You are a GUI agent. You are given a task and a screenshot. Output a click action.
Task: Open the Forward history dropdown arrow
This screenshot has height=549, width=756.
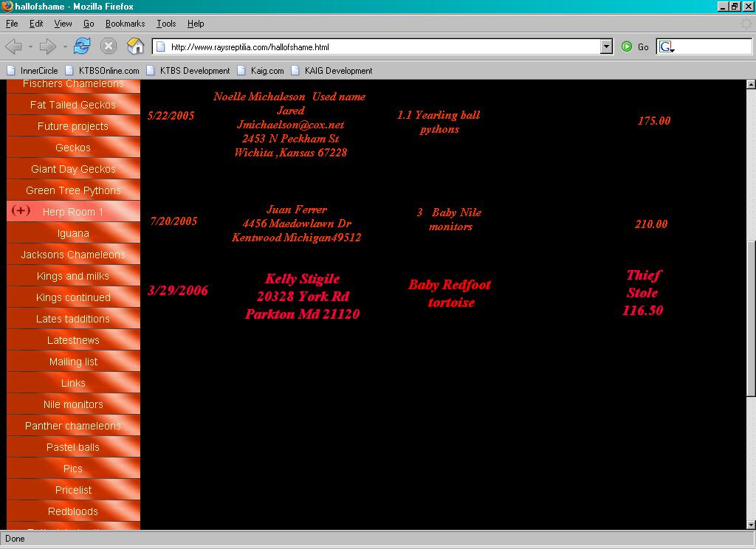(x=65, y=46)
